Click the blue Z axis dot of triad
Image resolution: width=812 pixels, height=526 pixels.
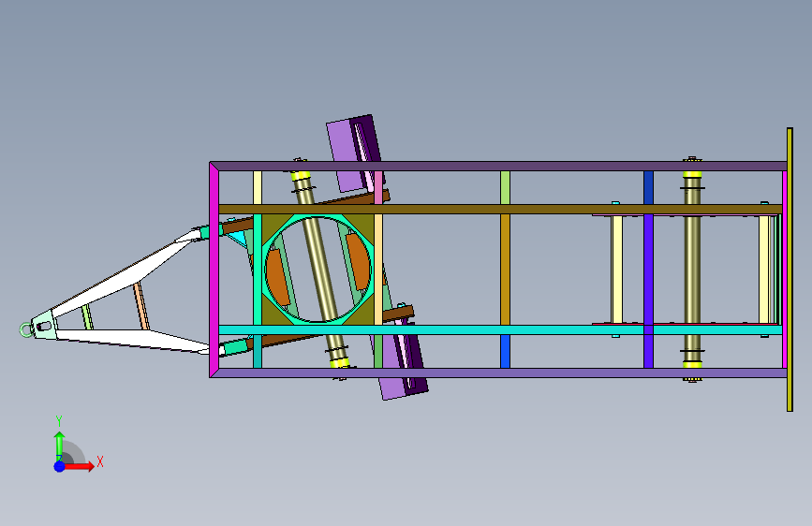click(59, 466)
